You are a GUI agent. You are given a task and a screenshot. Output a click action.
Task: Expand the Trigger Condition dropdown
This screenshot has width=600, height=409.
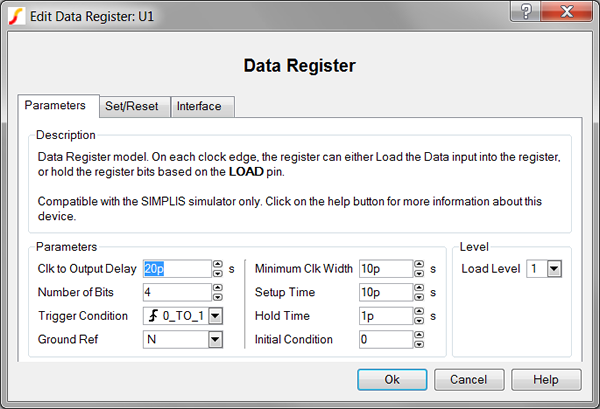pos(214,316)
